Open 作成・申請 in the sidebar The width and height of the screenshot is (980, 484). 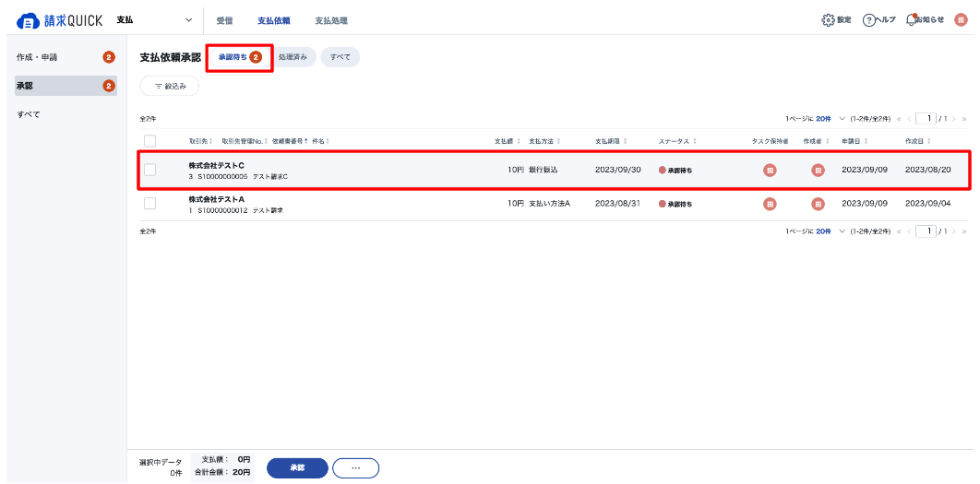[x=66, y=57]
